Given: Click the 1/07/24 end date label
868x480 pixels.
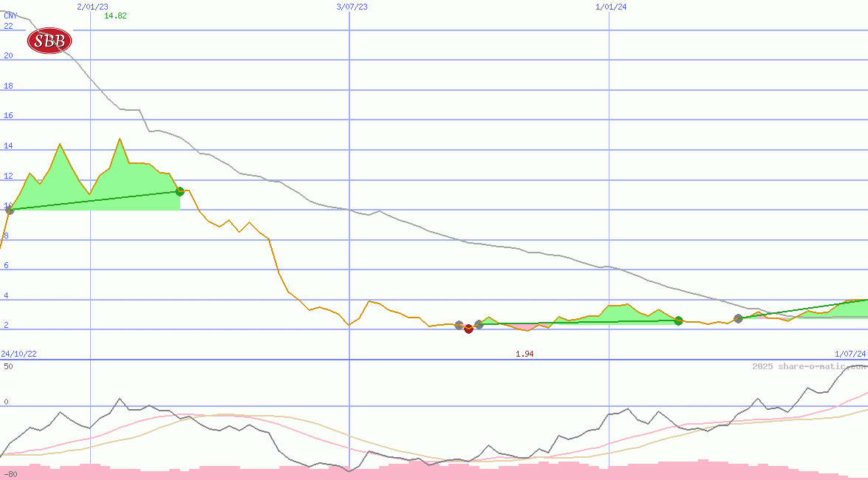Looking at the screenshot, I should point(850,354).
